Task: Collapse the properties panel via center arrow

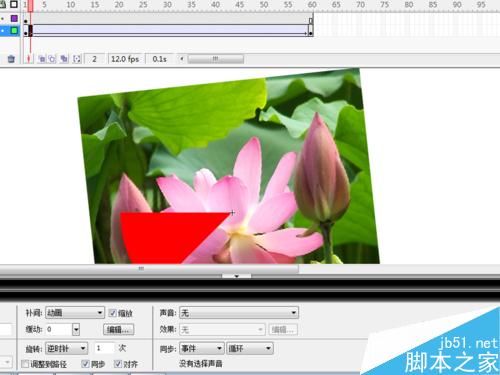Action: click(x=237, y=276)
